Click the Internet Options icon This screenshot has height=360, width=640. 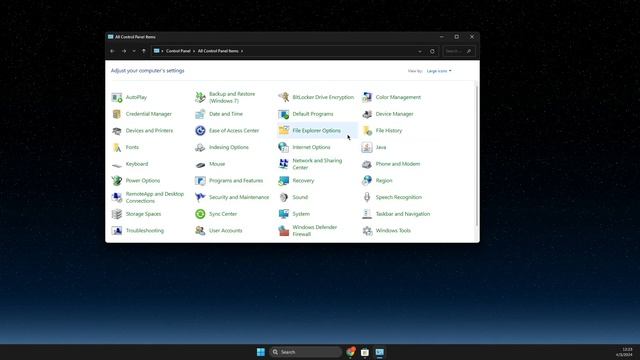(x=283, y=148)
